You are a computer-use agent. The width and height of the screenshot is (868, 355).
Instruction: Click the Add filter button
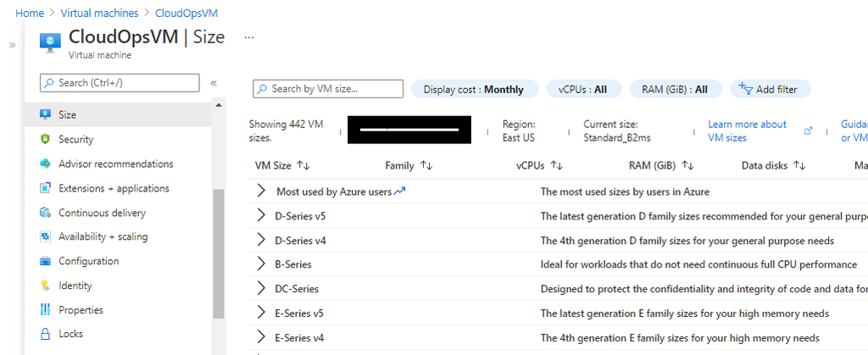tap(771, 89)
